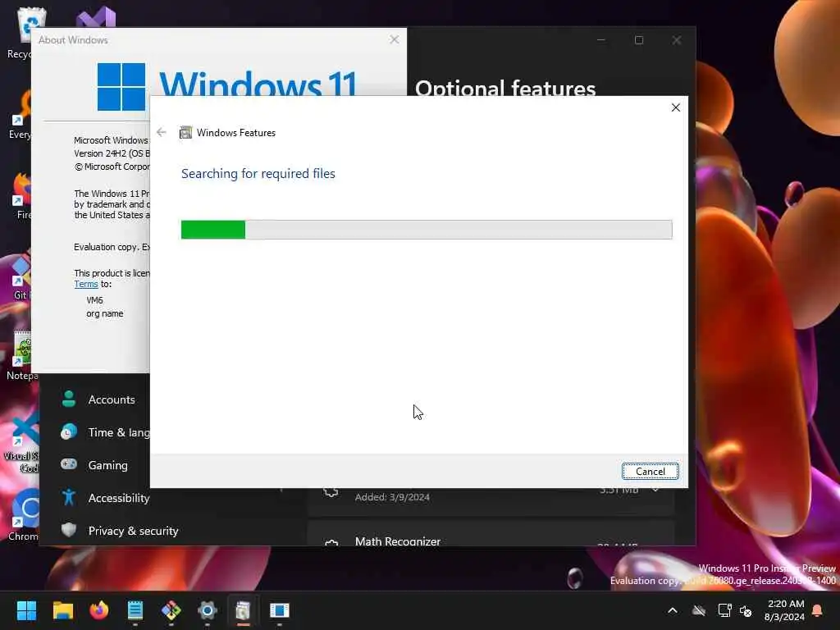Click the Gaming controller icon
The width and height of the screenshot is (840, 630).
[x=69, y=464]
